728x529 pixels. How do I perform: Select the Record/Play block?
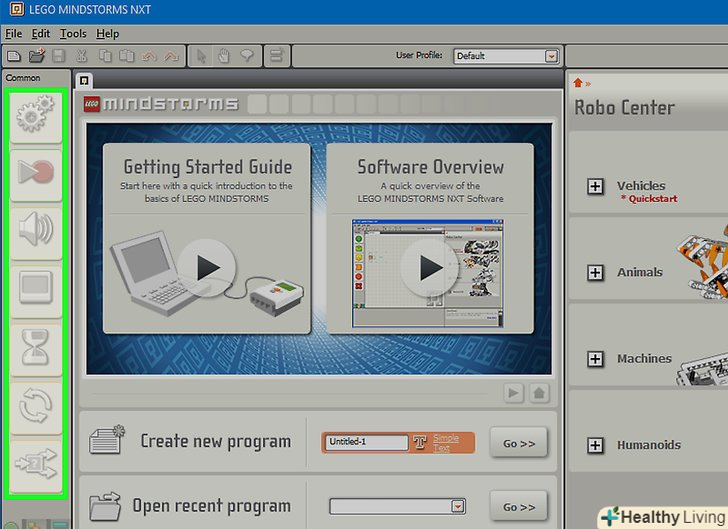(36, 175)
